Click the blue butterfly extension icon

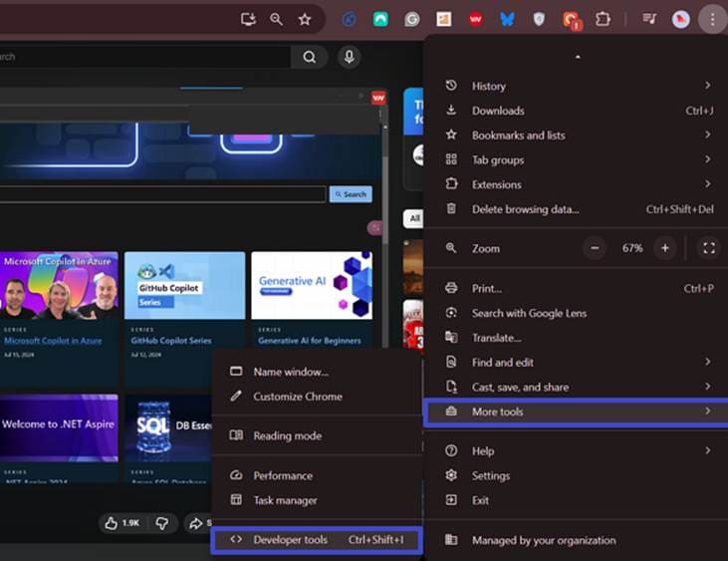(x=507, y=20)
